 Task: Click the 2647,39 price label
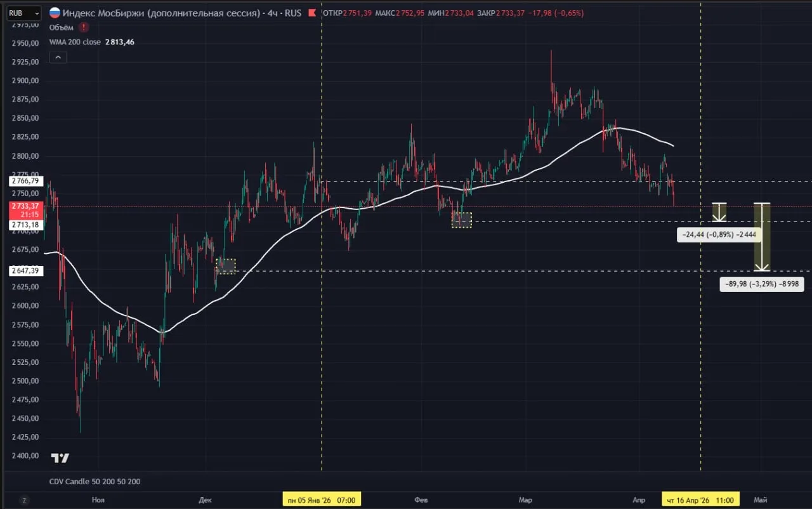pos(25,271)
